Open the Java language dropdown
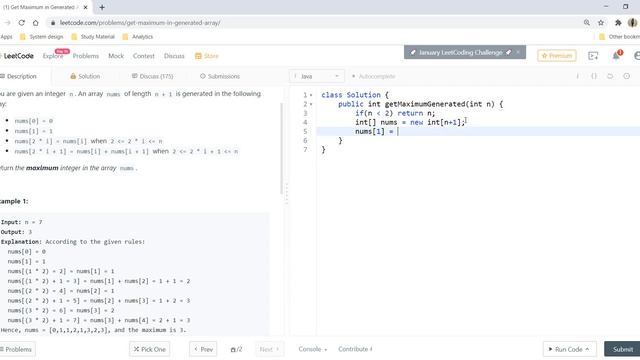The width and height of the screenshot is (640, 360). (x=317, y=76)
